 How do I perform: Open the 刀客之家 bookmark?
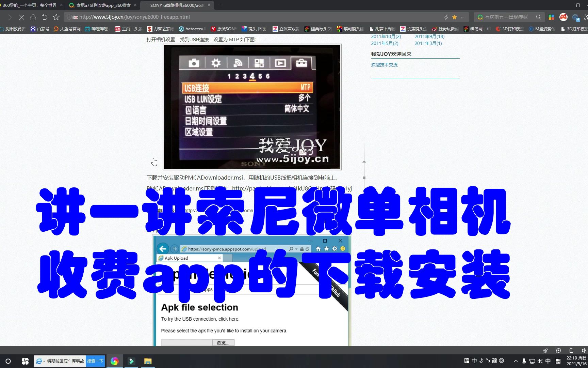(160, 29)
